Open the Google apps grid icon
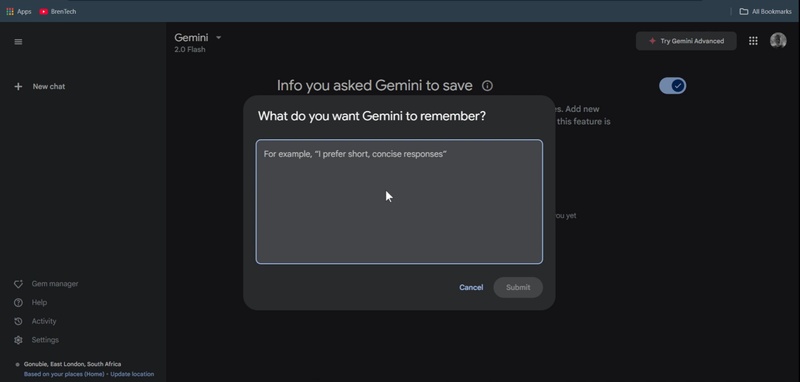The image size is (800, 382). (x=753, y=41)
